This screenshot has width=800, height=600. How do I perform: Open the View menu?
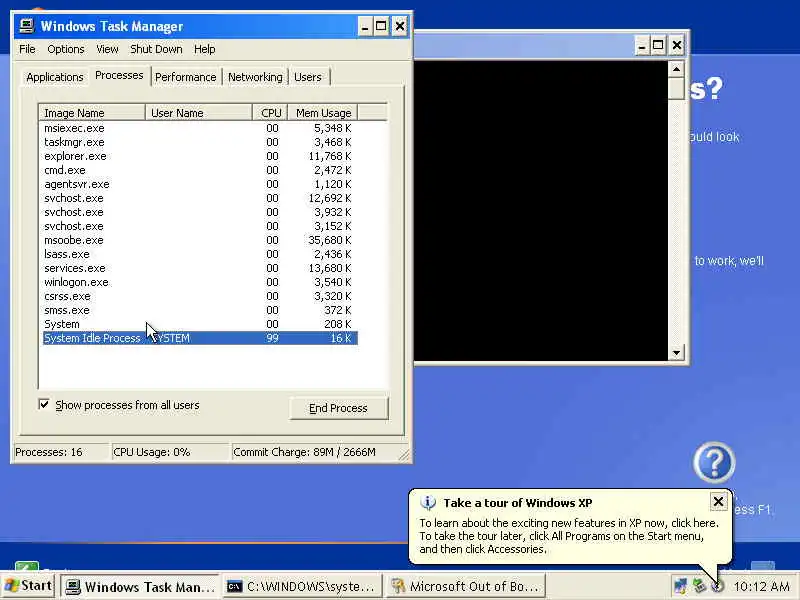tap(107, 49)
